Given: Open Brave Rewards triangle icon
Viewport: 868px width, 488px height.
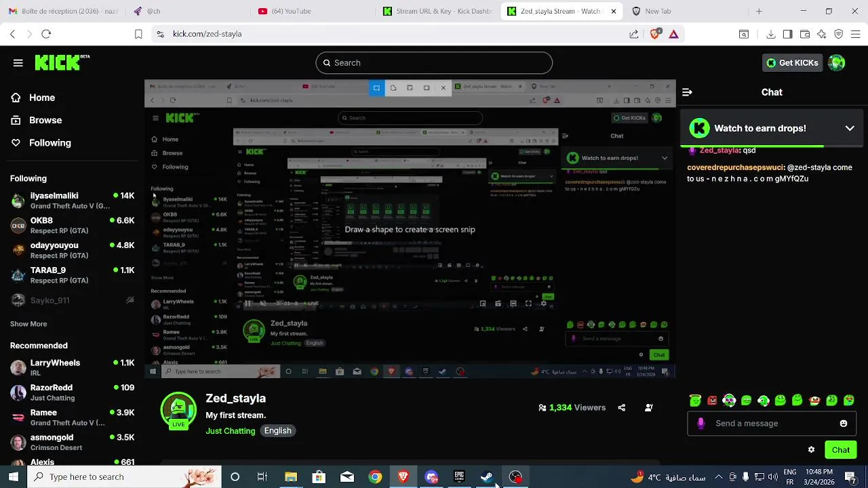Looking at the screenshot, I should (x=673, y=34).
